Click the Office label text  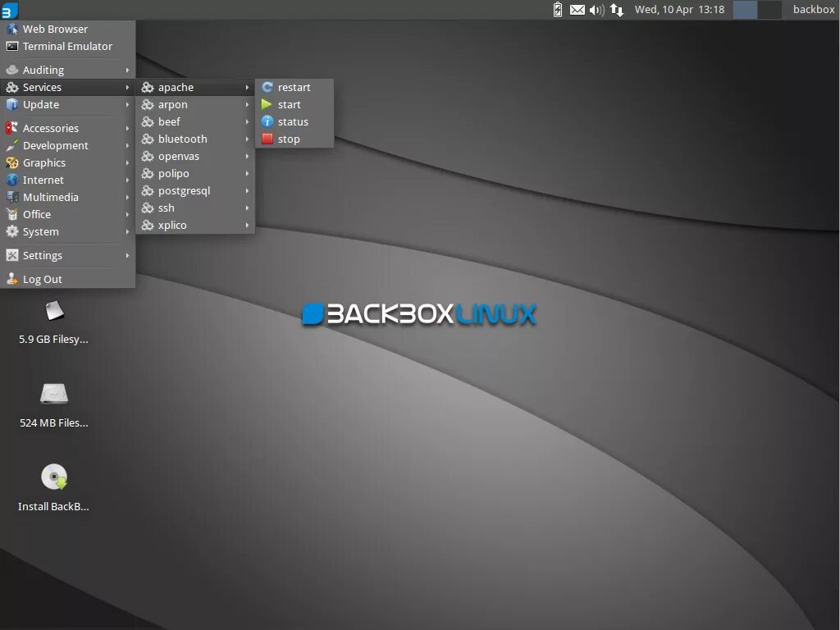click(x=36, y=214)
